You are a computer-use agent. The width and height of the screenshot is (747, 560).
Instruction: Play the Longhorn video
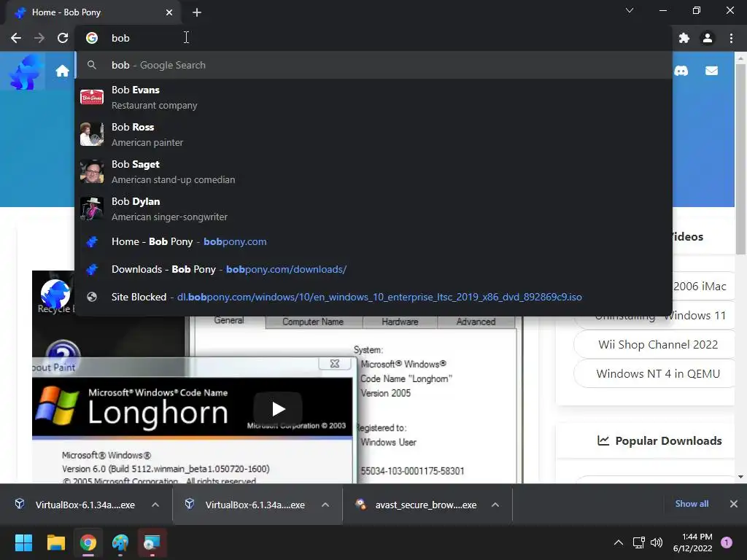278,409
